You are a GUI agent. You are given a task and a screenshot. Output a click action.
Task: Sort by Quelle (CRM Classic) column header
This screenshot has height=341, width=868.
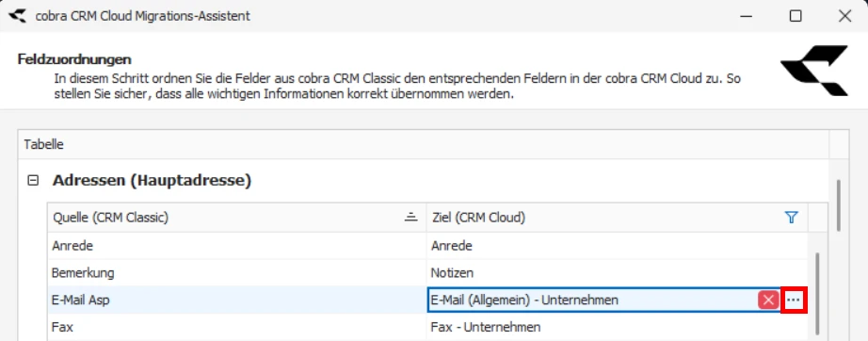tap(237, 218)
